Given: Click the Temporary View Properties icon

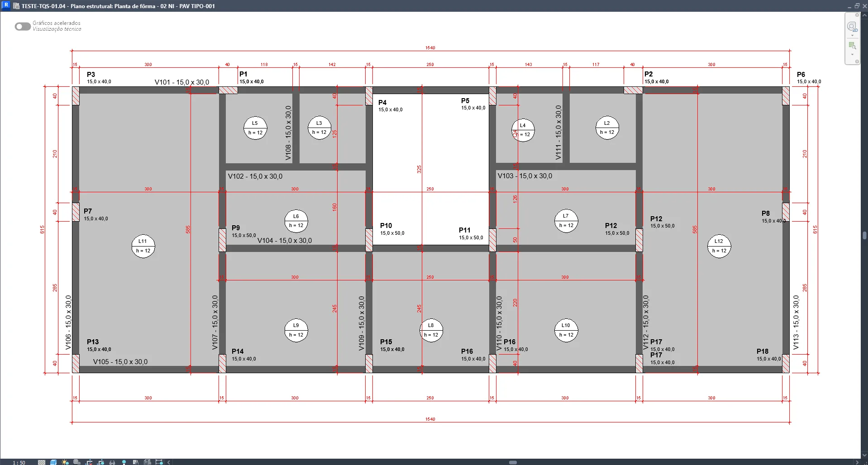Looking at the screenshot, I should click(x=135, y=462).
